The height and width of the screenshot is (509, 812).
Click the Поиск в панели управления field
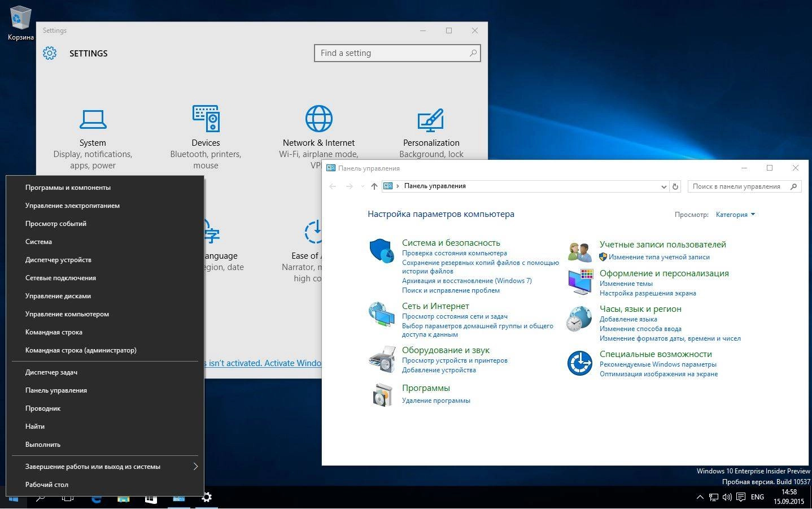click(x=744, y=186)
